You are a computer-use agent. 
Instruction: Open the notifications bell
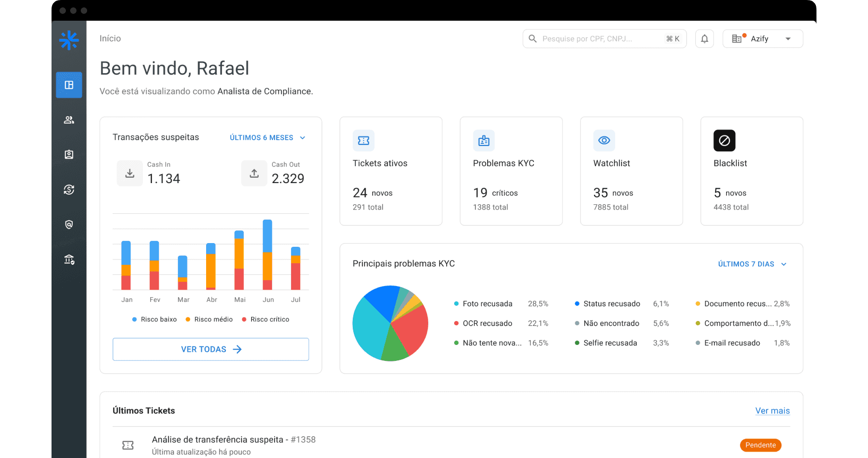coord(704,39)
